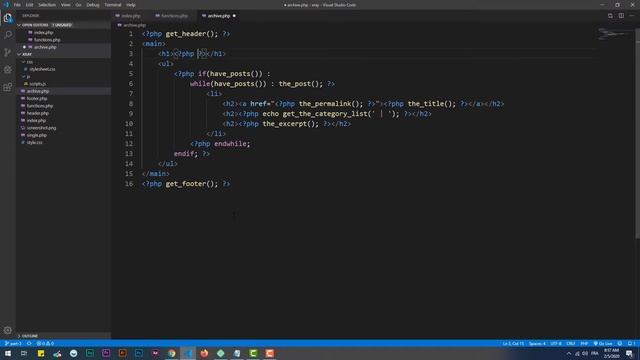Screen dimensions: 640x360
Task: Select archive.php under Open Editors
Action: click(45, 47)
